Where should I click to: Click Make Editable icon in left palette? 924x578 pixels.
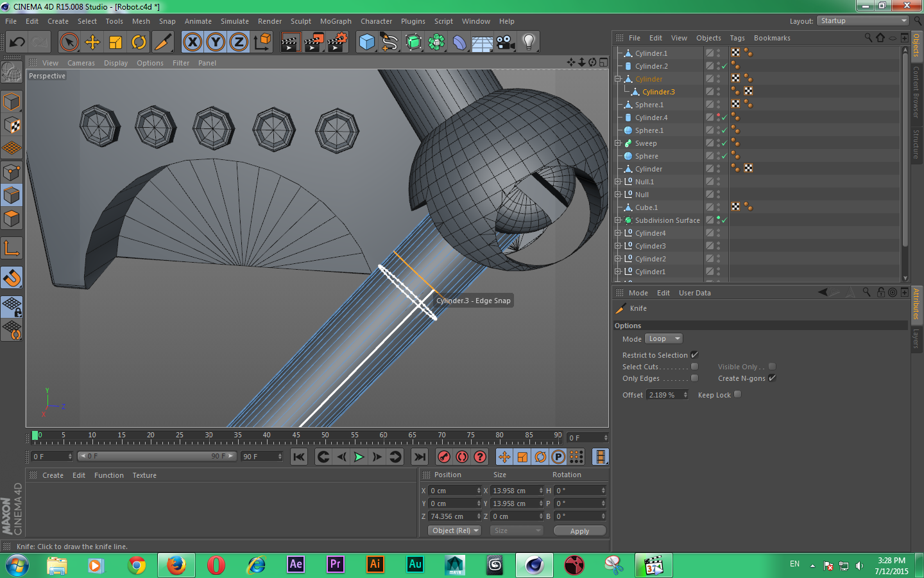click(12, 72)
